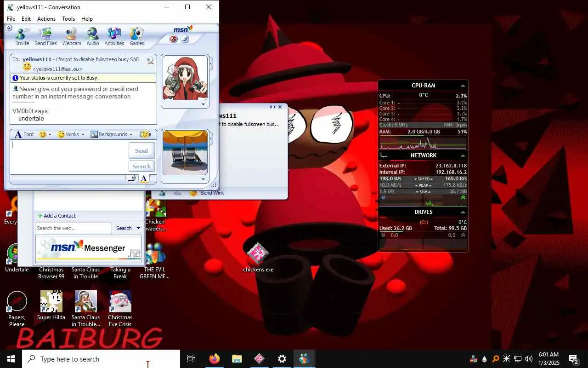Viewport: 588px width, 368px height.
Task: Select the Chicken Invaders desktop shortcut
Action: (155, 214)
